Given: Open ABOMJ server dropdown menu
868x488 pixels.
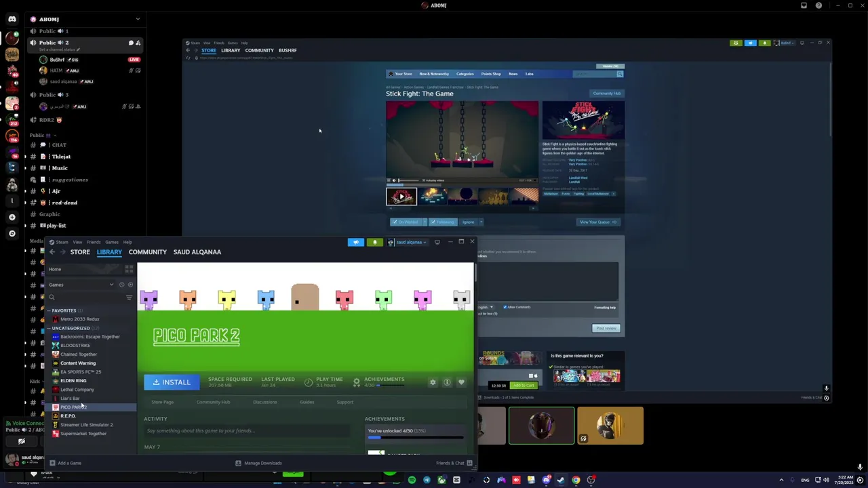Looking at the screenshot, I should coord(138,19).
